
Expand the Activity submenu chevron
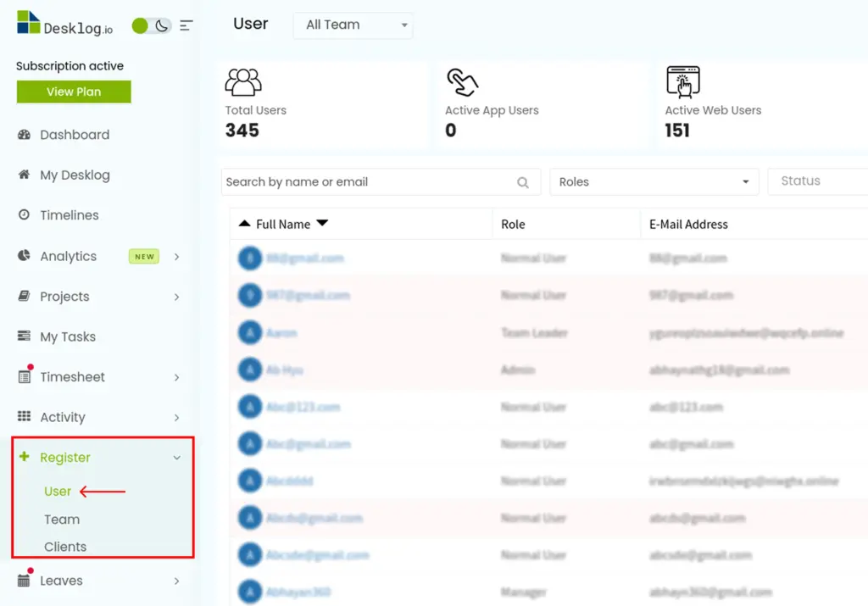[x=177, y=417]
